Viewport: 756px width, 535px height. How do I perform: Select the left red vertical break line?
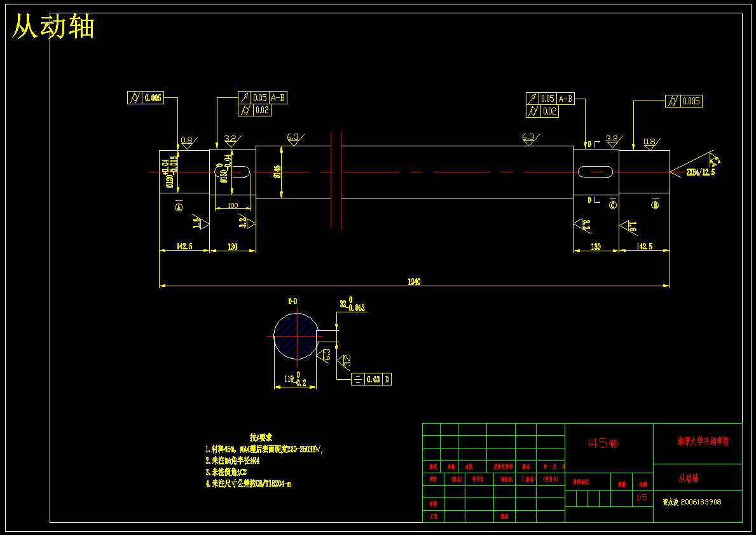click(331, 180)
